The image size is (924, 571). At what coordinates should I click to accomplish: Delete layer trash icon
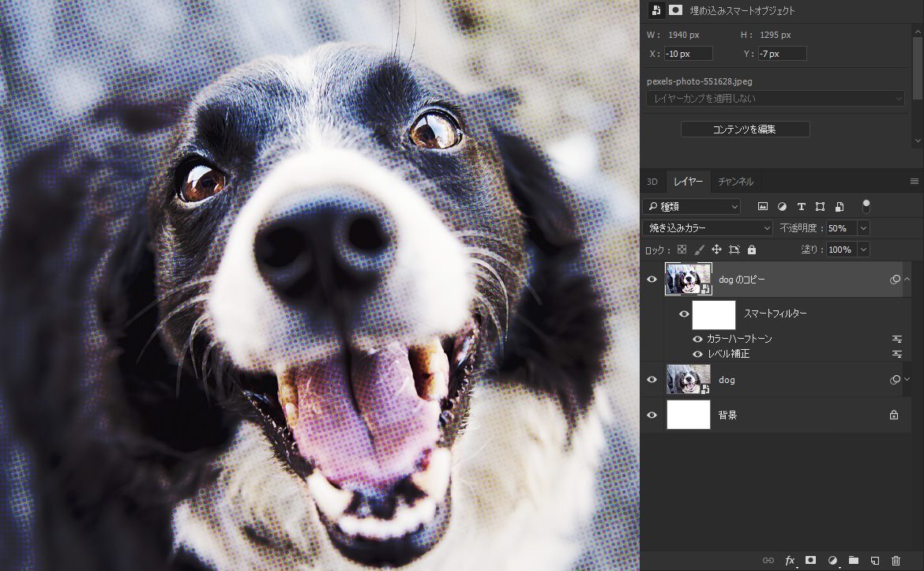(896, 561)
